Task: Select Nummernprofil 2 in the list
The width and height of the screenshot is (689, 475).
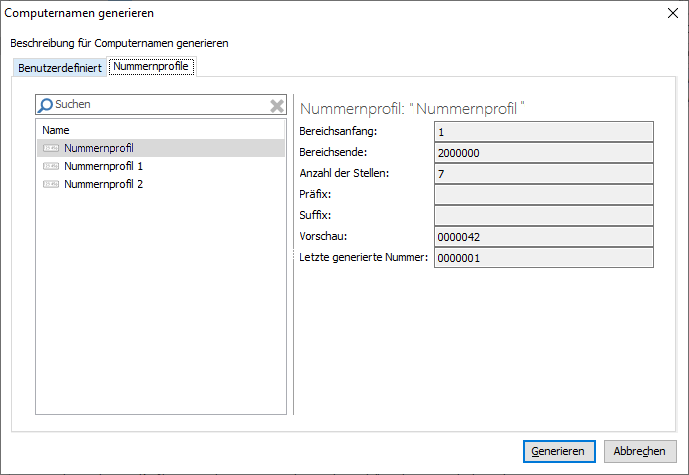Action: (x=161, y=184)
